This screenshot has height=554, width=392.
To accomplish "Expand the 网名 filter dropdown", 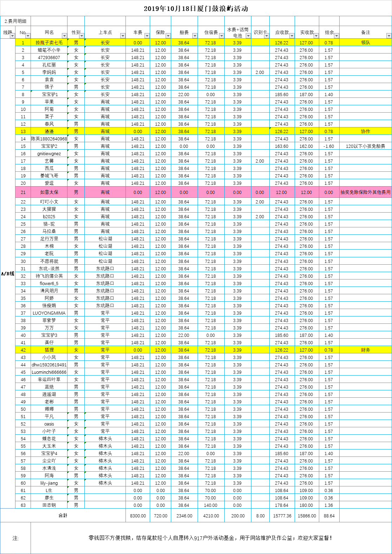I will point(64,36).
